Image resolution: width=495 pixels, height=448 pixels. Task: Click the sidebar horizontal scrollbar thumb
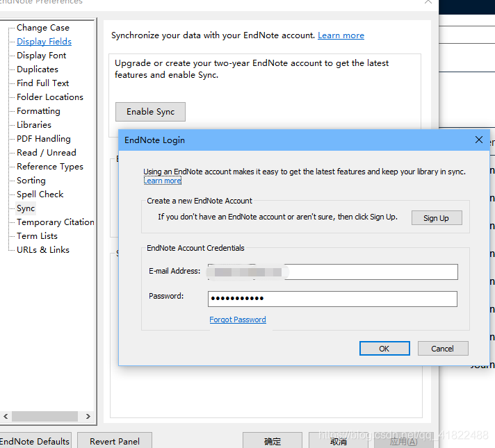coord(44,417)
